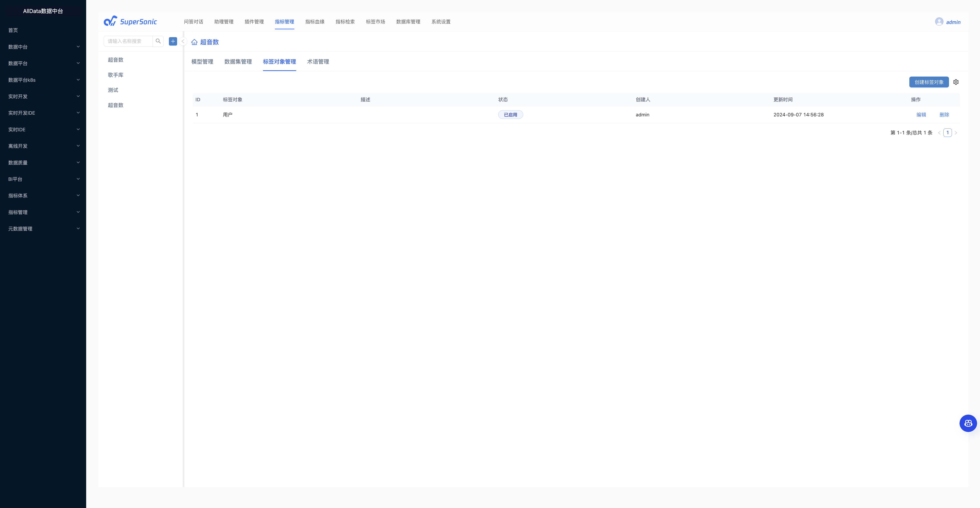The width and height of the screenshot is (980, 508).
Task: Focus the name search input field
Action: click(x=128, y=41)
